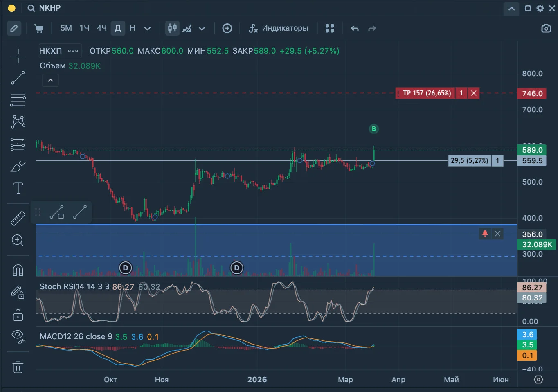Image resolution: width=558 pixels, height=392 pixels.
Task: Open the pattern drawing tool
Action: pos(18,122)
